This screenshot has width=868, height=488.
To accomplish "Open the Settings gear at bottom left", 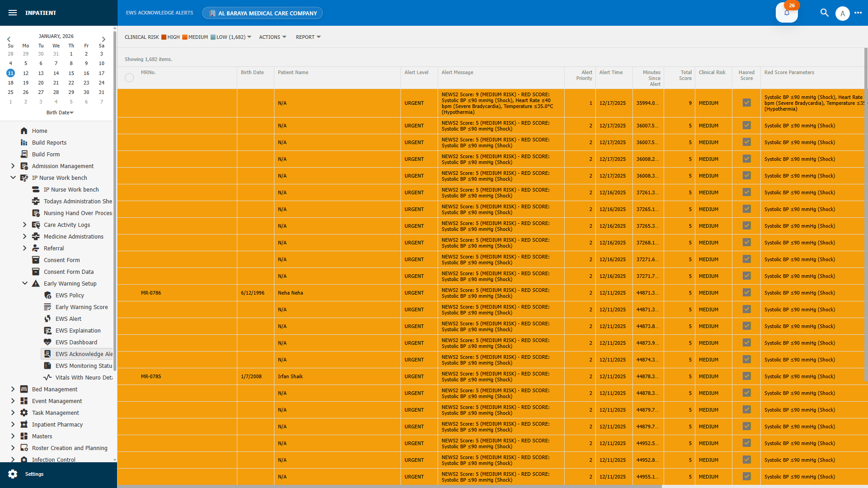I will [x=14, y=474].
